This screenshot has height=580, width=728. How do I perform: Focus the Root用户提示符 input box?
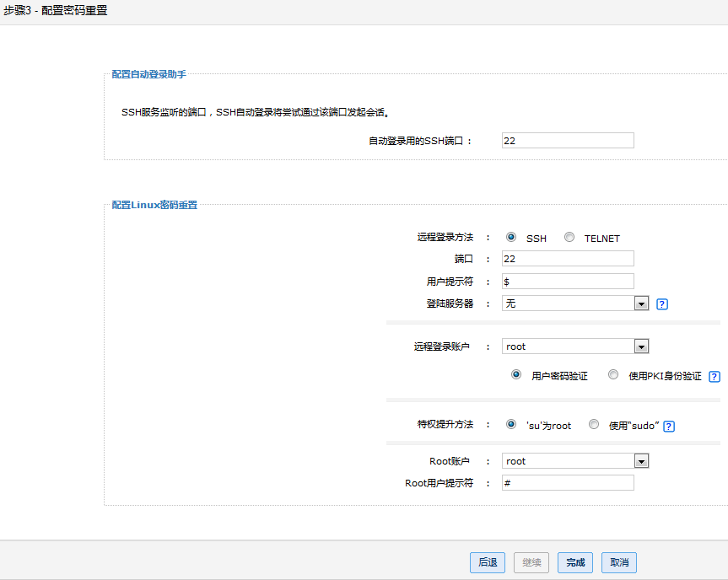pos(567,483)
